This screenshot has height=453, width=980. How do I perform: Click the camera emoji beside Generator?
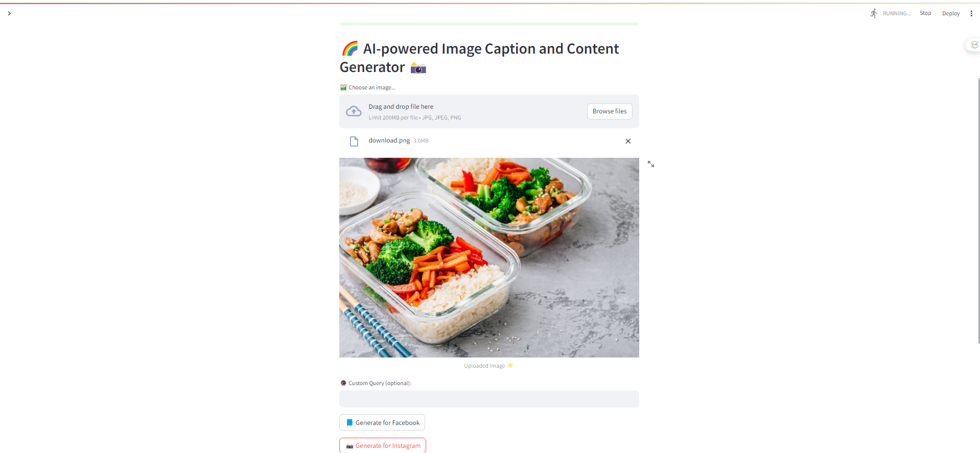(x=418, y=68)
